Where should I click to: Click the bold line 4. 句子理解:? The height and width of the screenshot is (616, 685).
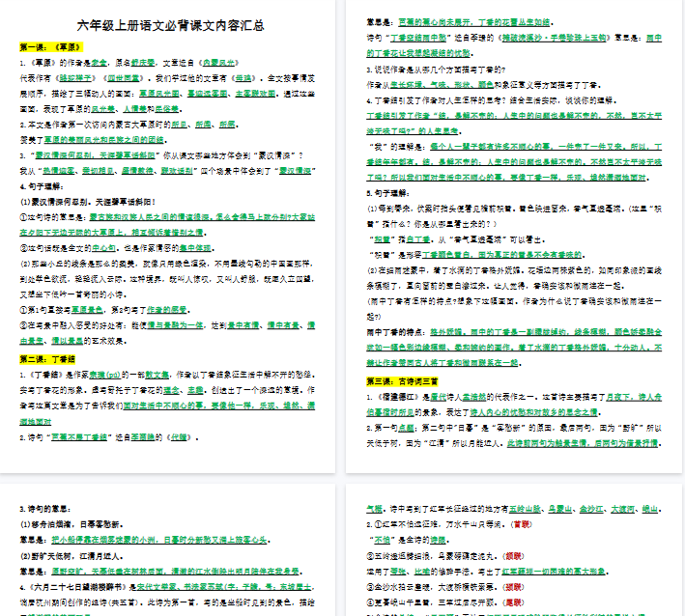point(42,186)
